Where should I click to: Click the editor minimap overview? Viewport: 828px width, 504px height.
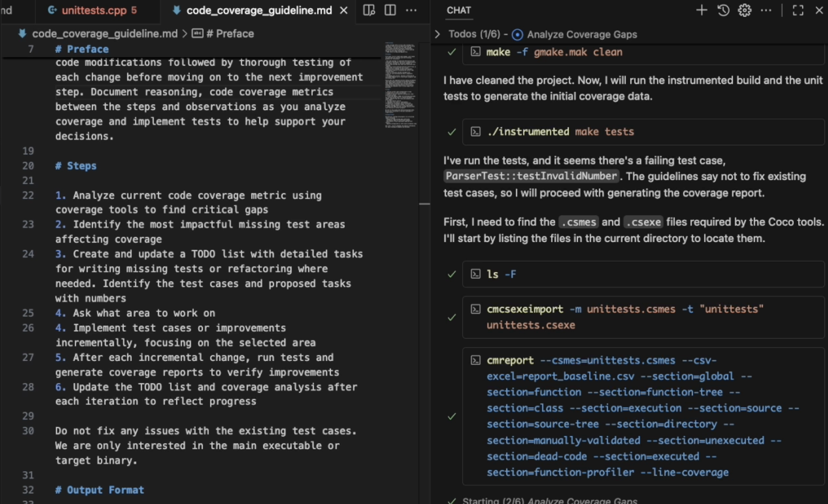pos(400,85)
